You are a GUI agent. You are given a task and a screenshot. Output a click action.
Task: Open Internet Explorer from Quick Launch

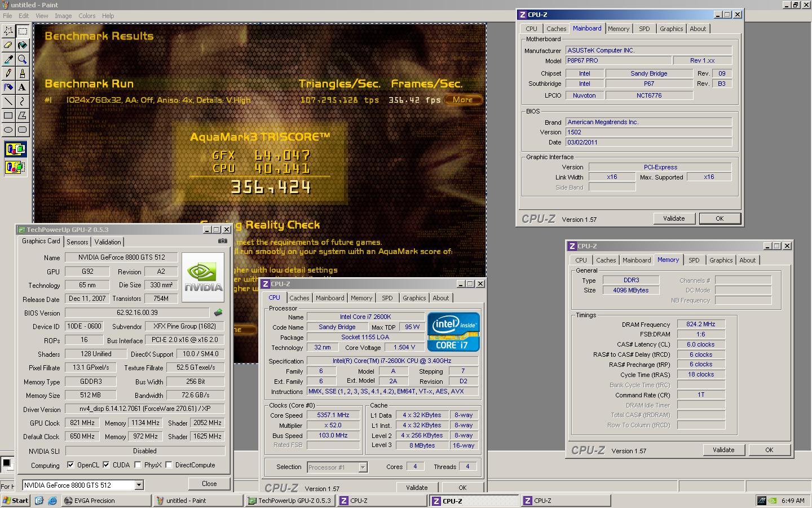[x=52, y=501]
